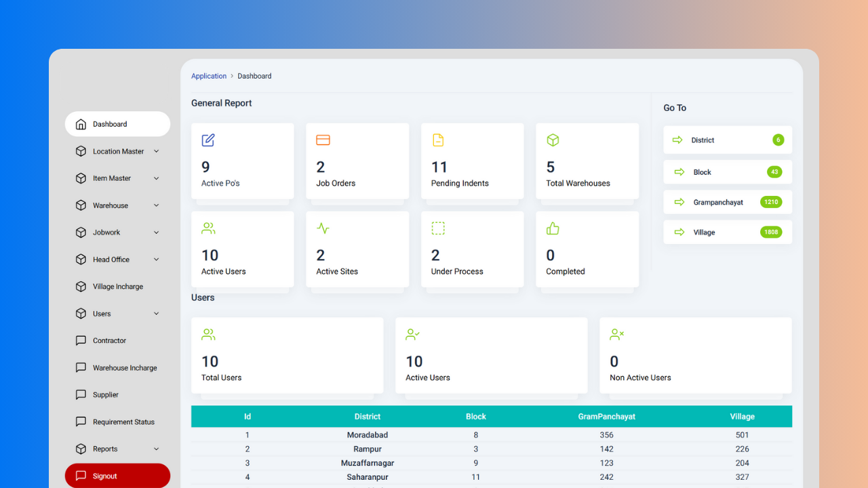This screenshot has height=488, width=868.
Task: Click the 1210 badge beside Grampanchayat
Action: (x=771, y=202)
